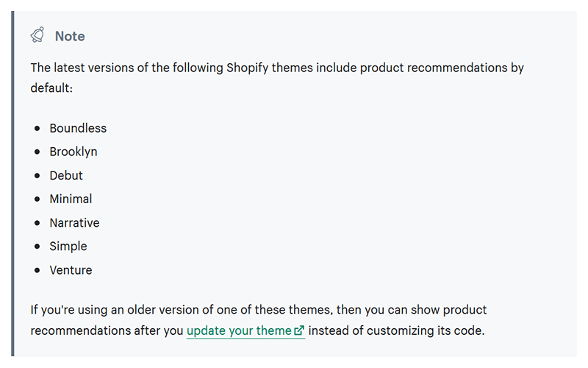This screenshot has width=588, height=368.
Task: Click the vertical gray bar on note's left edge
Action: pos(13,184)
